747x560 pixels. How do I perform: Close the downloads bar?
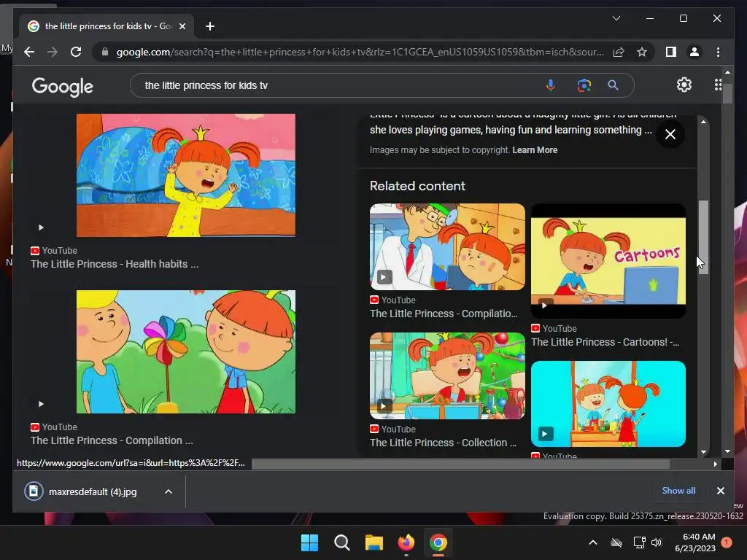tap(720, 491)
